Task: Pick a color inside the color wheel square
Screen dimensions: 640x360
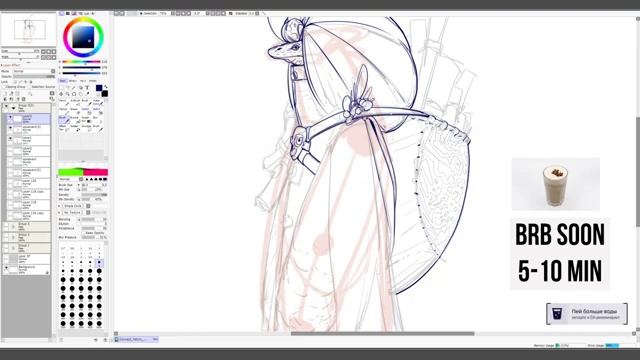Action: click(x=83, y=37)
